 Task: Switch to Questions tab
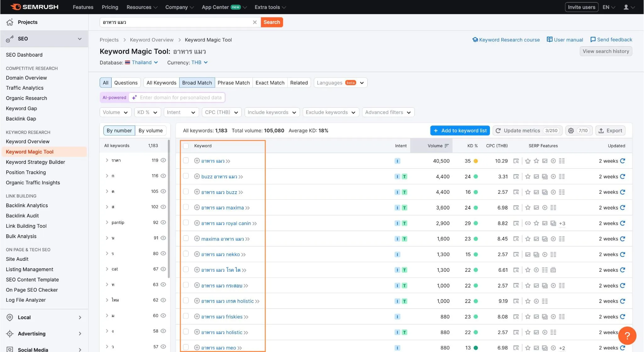tap(126, 83)
